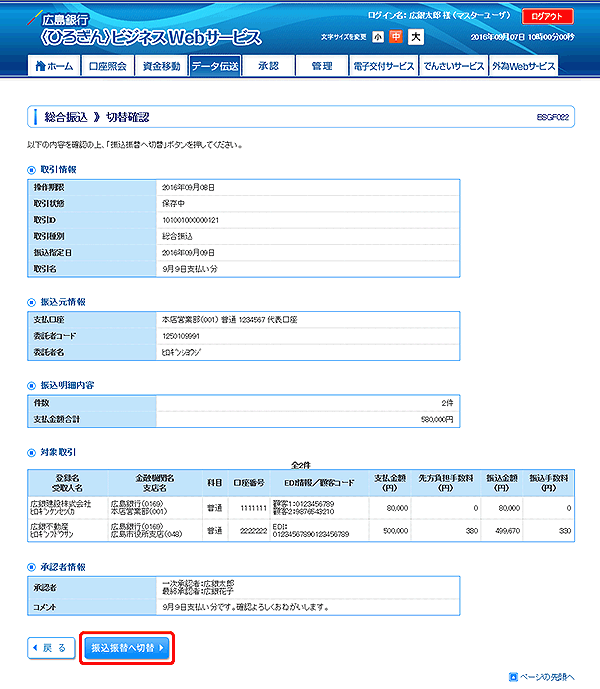Image resolution: width=600 pixels, height=689 pixels.
Task: Follow the ページの先頭へ link
Action: click(x=547, y=677)
